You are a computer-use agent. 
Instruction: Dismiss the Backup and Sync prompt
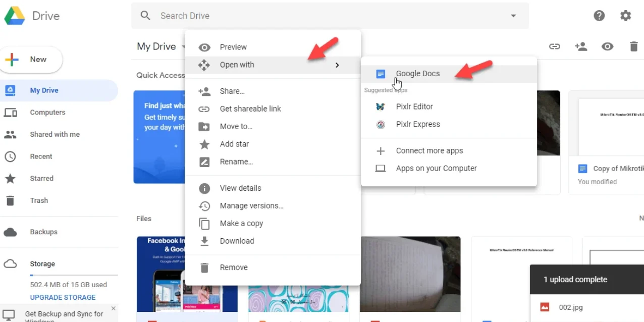pyautogui.click(x=113, y=307)
